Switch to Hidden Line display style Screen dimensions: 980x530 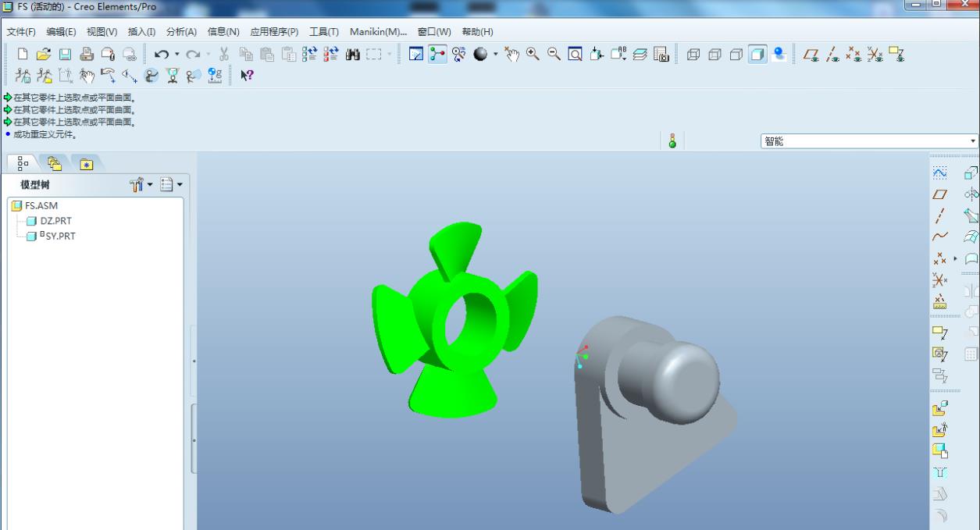click(x=714, y=55)
